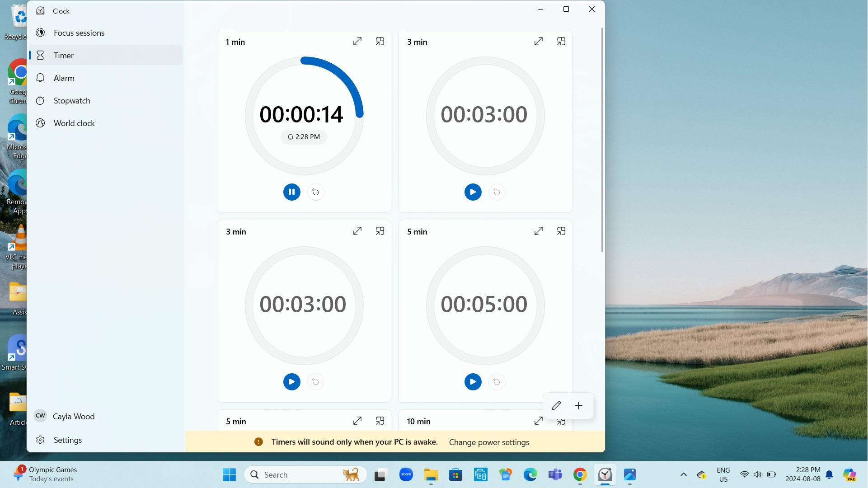Expand the lower-left 3 min timer
Viewport: 868px width, 488px height.
[x=357, y=231]
